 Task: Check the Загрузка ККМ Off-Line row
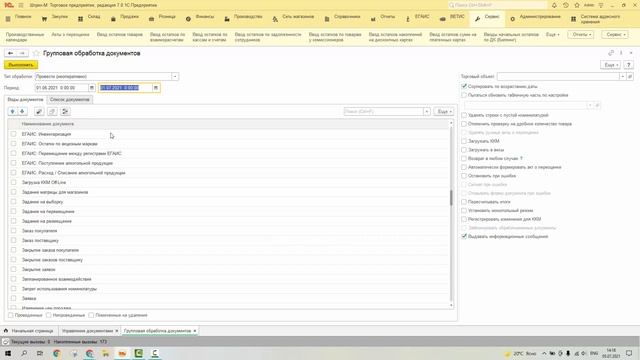pos(13,182)
